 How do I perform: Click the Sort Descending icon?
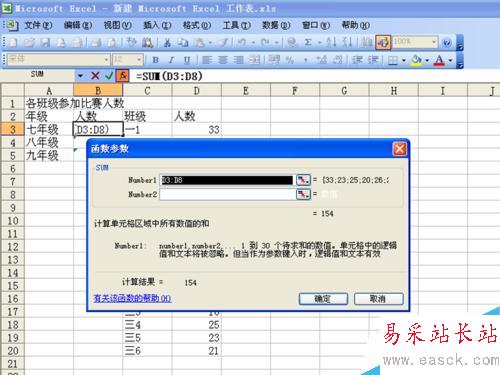point(348,43)
